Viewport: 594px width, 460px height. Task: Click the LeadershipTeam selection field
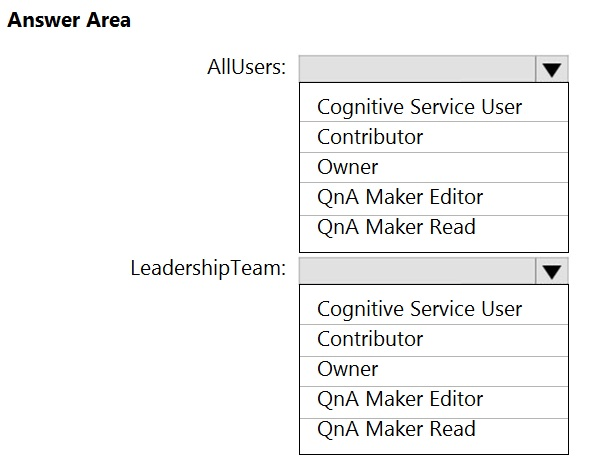point(417,271)
